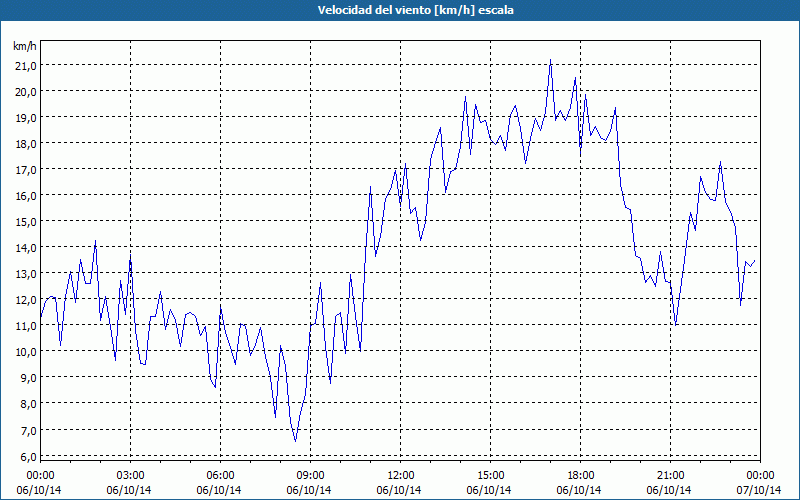The width and height of the screenshot is (800, 500).
Task: Select the 14,0 y-axis value
Action: tap(25, 247)
